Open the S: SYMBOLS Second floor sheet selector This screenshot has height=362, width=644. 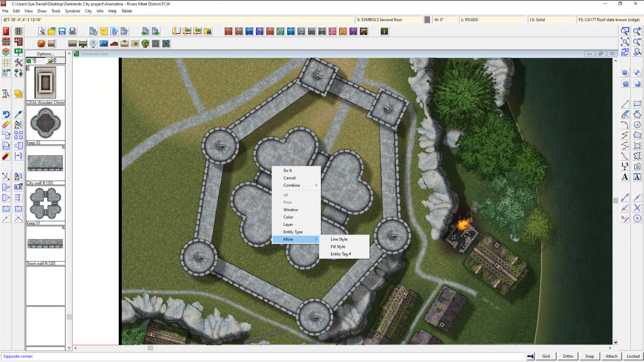[x=389, y=20]
